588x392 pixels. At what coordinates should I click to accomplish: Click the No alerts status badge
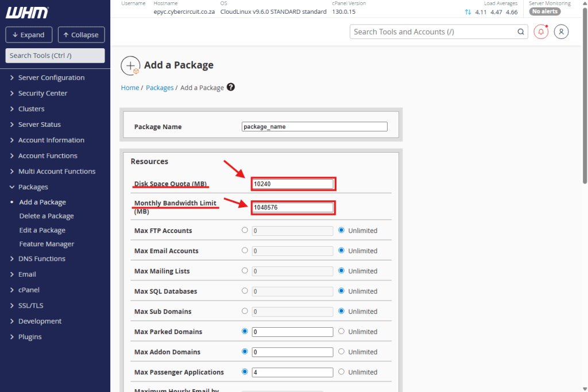click(x=544, y=11)
